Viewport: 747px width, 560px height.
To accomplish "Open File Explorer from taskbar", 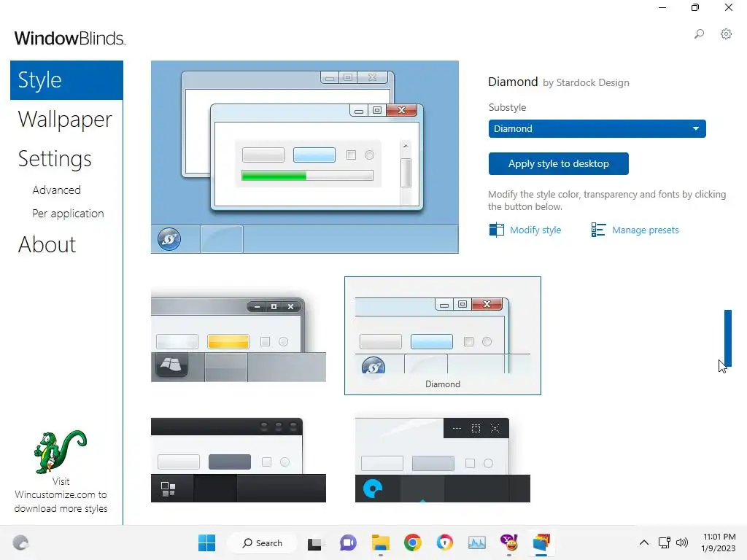I will (381, 542).
